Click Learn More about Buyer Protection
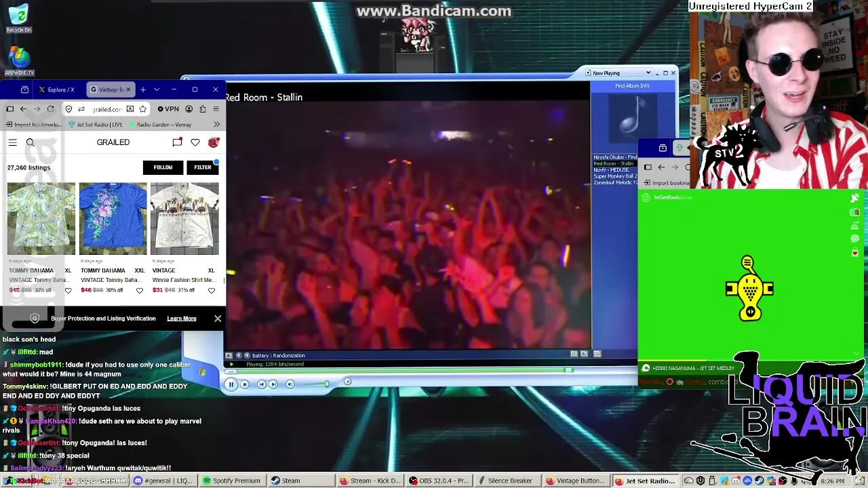Screen dimensions: 868x488 (x=182, y=319)
